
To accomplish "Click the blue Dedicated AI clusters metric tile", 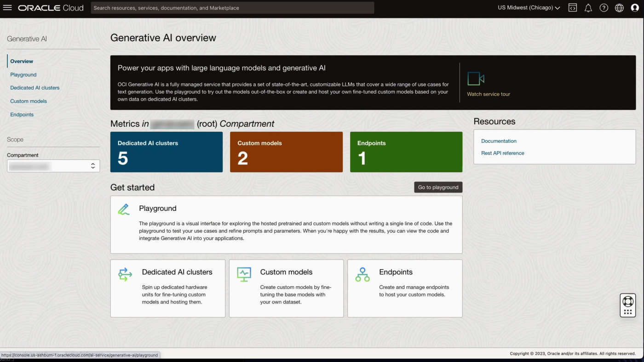I will point(167,152).
